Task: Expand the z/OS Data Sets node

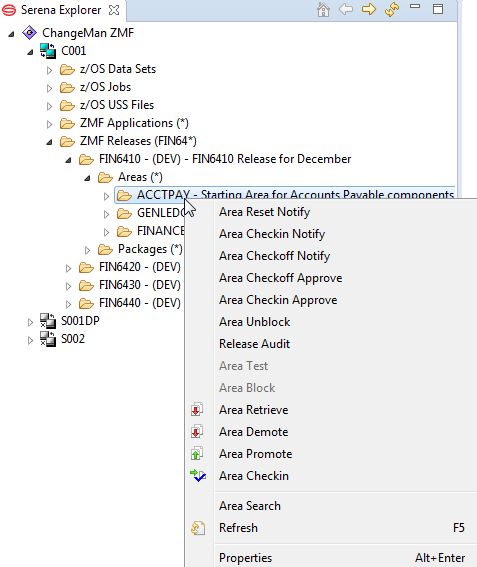Action: click(x=50, y=70)
